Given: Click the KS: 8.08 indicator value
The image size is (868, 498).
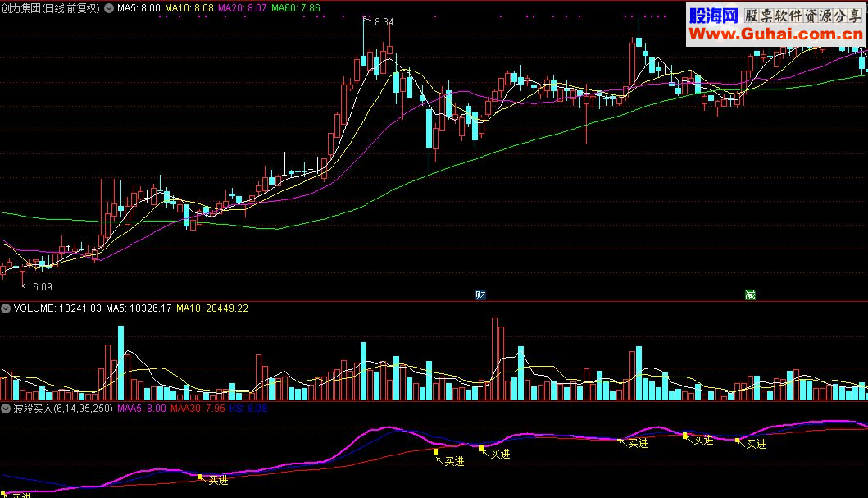Looking at the screenshot, I should (248, 409).
